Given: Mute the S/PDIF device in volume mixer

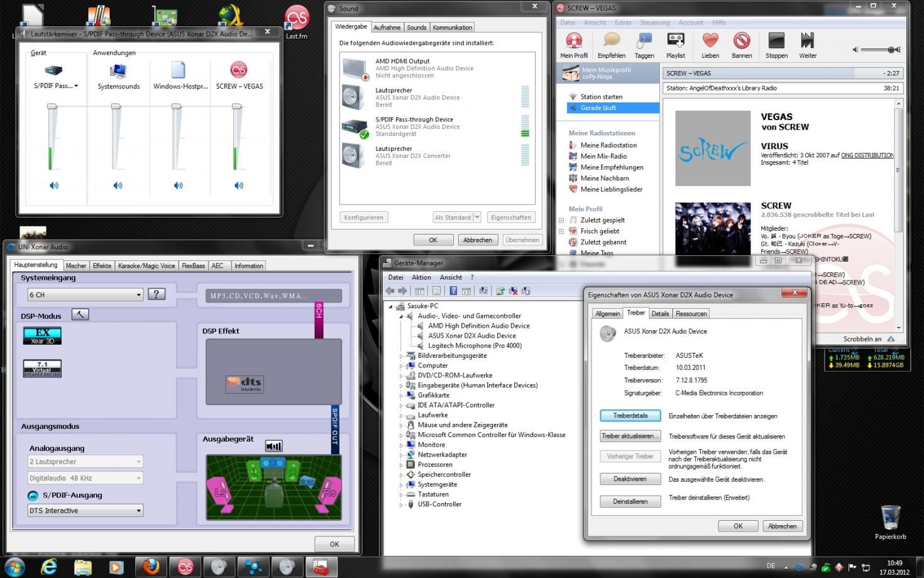Looking at the screenshot, I should point(54,186).
